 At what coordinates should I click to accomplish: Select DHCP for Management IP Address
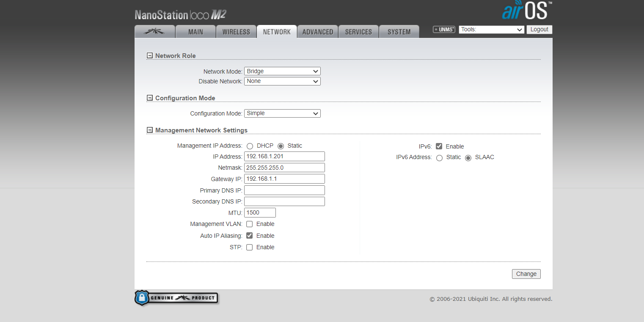(x=250, y=146)
